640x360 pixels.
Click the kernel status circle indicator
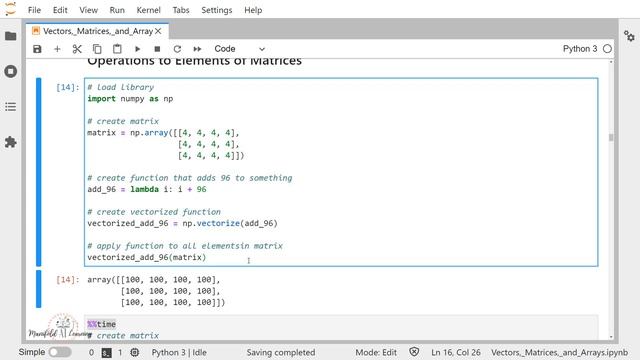(607, 49)
